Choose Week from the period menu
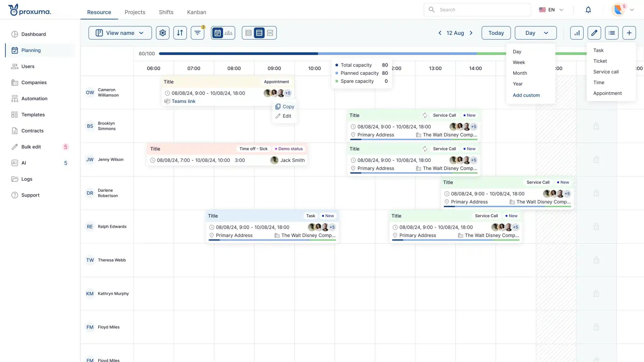This screenshot has width=644, height=362. 519,62
